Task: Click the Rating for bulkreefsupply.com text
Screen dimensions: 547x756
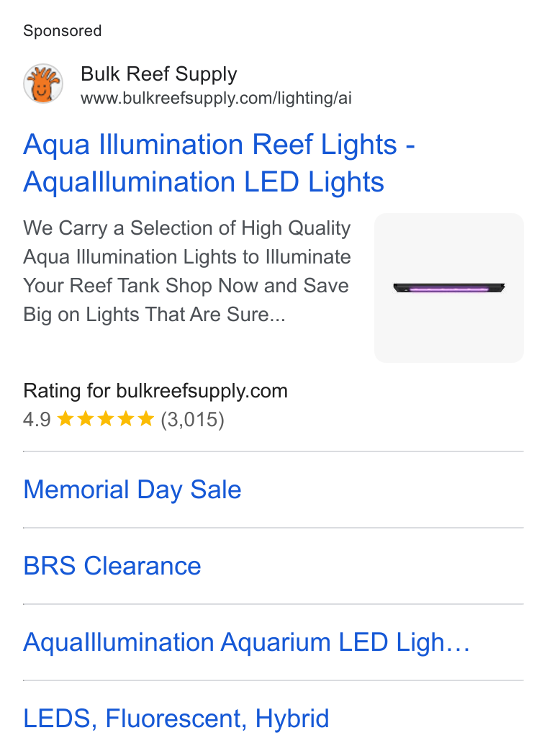Action: [155, 390]
